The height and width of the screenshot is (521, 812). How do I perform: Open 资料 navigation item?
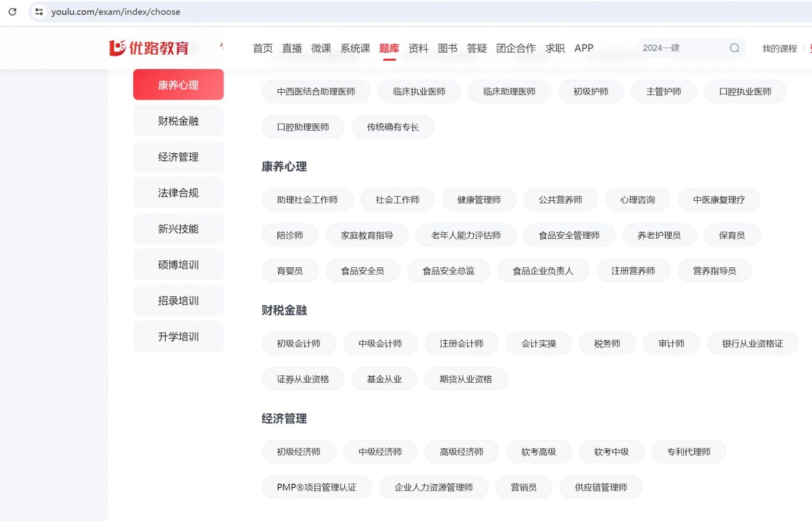(418, 48)
